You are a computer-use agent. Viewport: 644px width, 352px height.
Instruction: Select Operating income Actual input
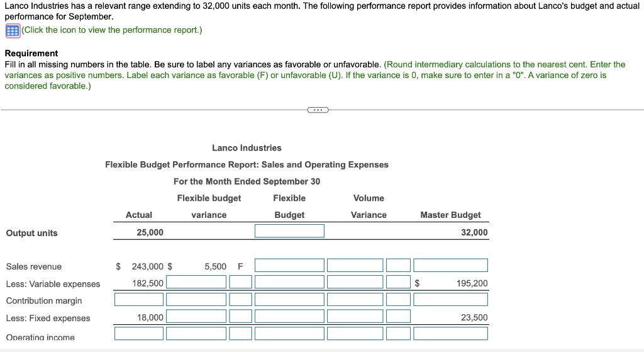pyautogui.click(x=139, y=334)
